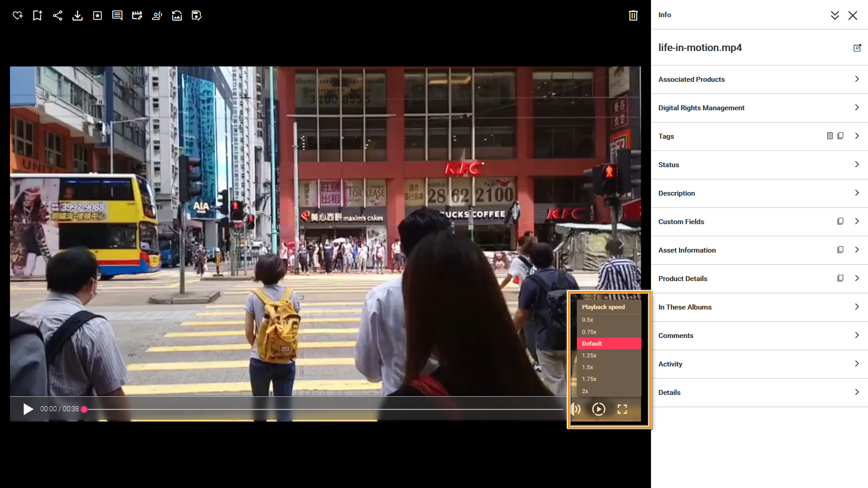The image size is (868, 488).
Task: Click the save-as edit disk icon
Action: click(x=197, y=15)
